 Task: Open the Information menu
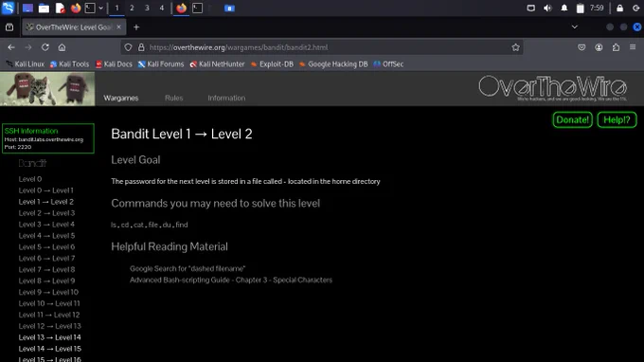click(226, 98)
